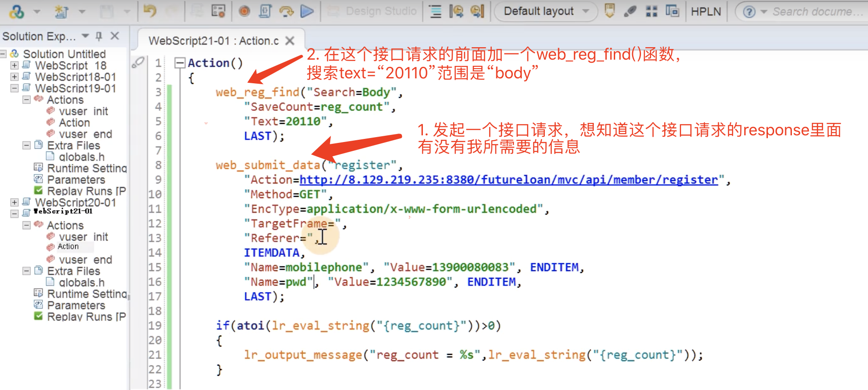Viewport: 868px width, 390px height.
Task: Click the new script icon
Action: pos(61,12)
